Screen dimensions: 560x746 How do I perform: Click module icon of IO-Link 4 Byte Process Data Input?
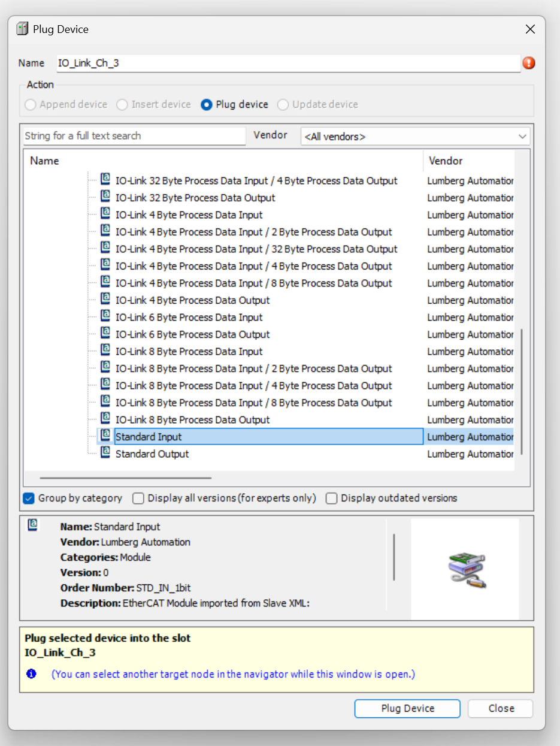click(x=105, y=213)
